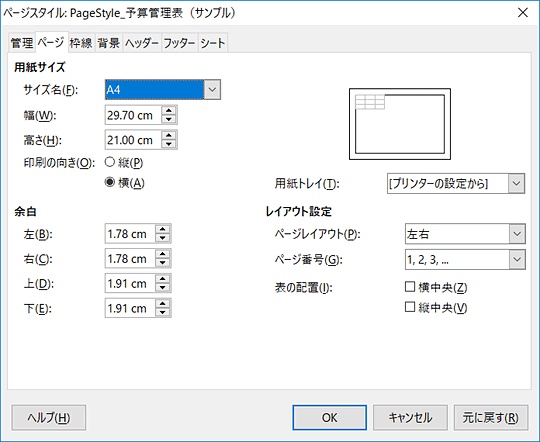540x442 pixels.
Task: Close the page style dialog
Action: (523, 13)
